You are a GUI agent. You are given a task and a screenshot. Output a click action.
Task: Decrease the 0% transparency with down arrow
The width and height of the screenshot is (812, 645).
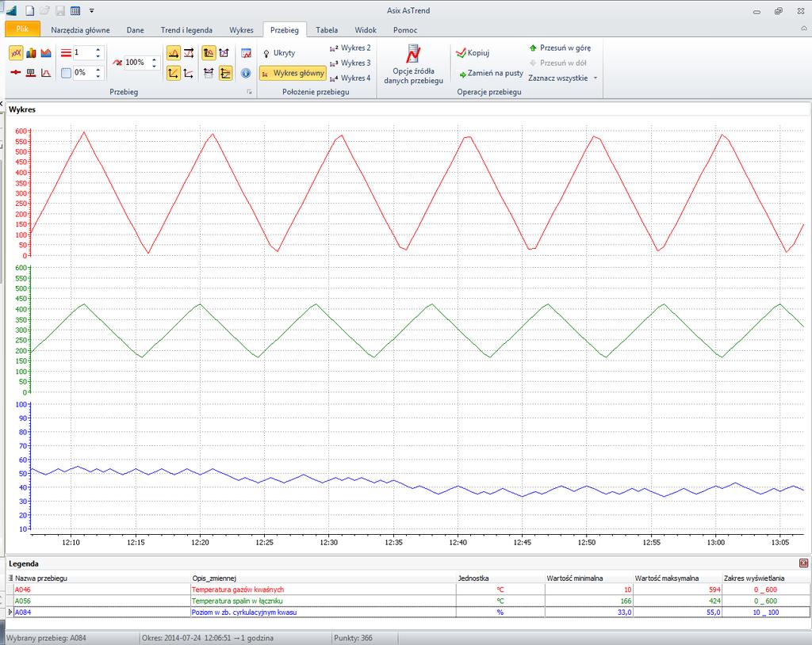coord(98,76)
